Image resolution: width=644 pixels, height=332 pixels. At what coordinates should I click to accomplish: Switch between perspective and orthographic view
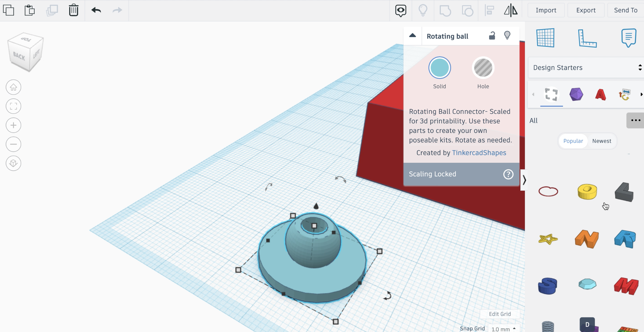click(x=13, y=163)
